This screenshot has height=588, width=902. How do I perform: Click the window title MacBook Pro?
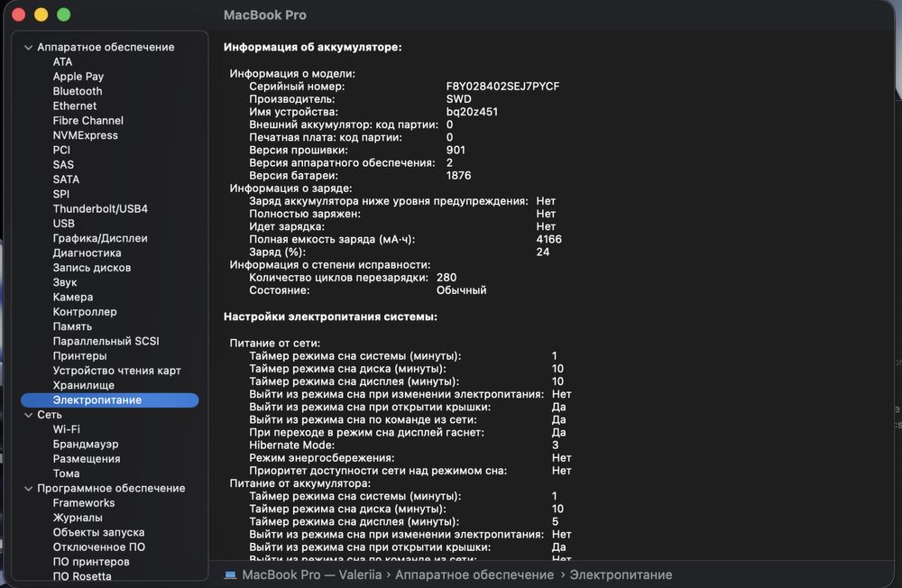coord(264,15)
